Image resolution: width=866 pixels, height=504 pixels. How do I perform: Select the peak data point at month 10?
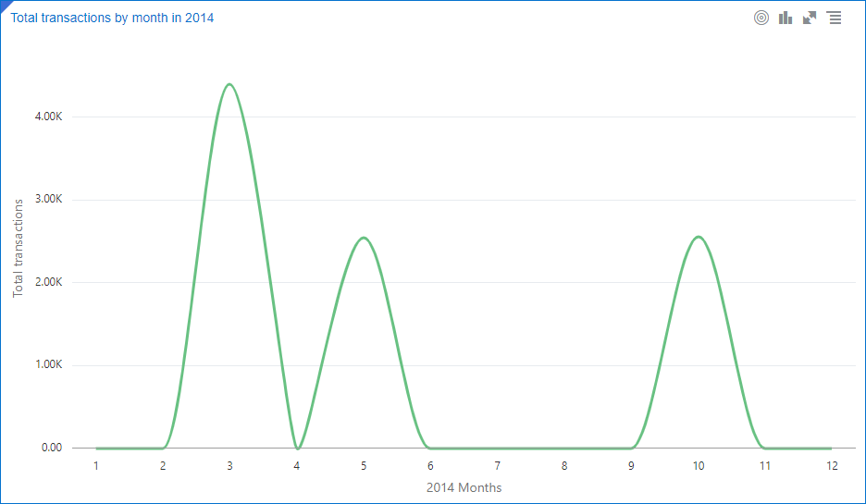[x=699, y=237]
